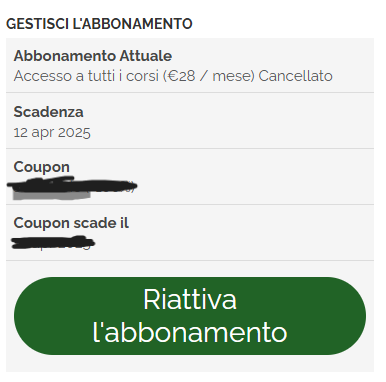
Task: Click the bold Coupon label
Action: click(42, 167)
